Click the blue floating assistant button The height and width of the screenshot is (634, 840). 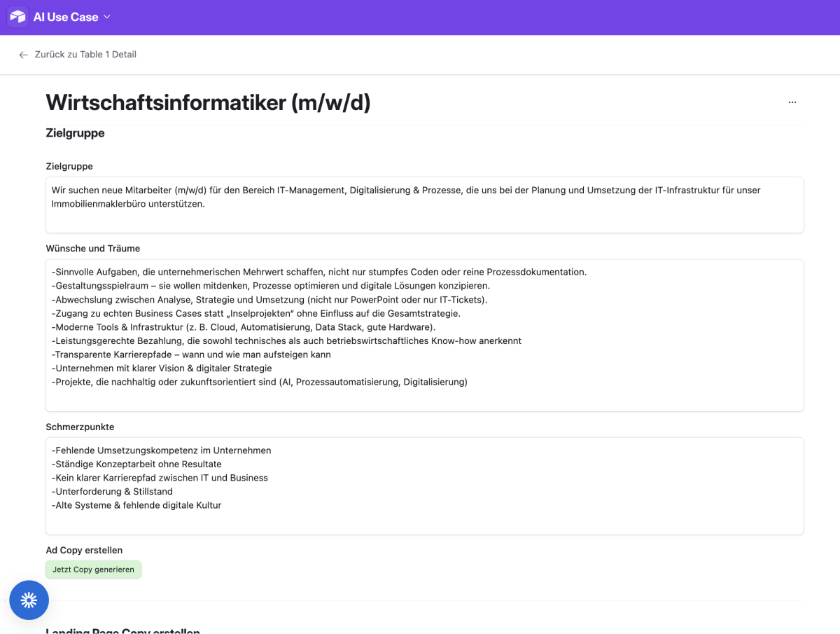(29, 600)
